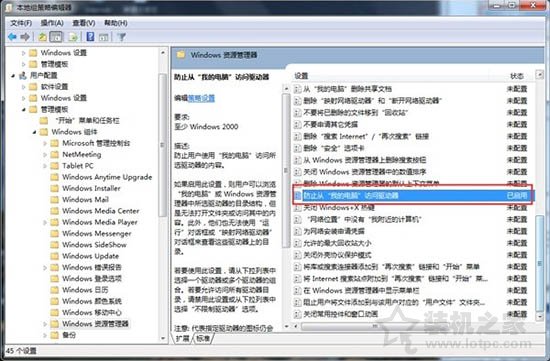Screen dimensions: 550x361
Task: Switch to the 标准 tab
Action: pos(203,338)
